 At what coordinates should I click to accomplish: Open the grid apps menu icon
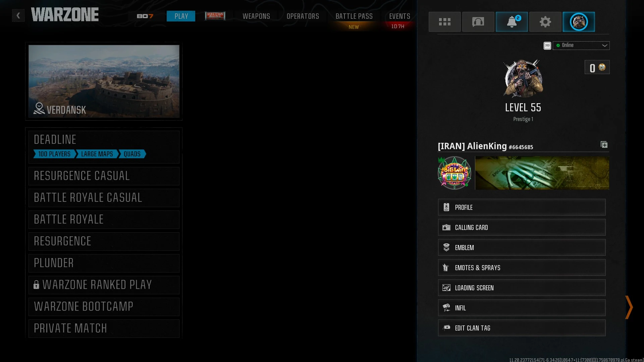444,22
